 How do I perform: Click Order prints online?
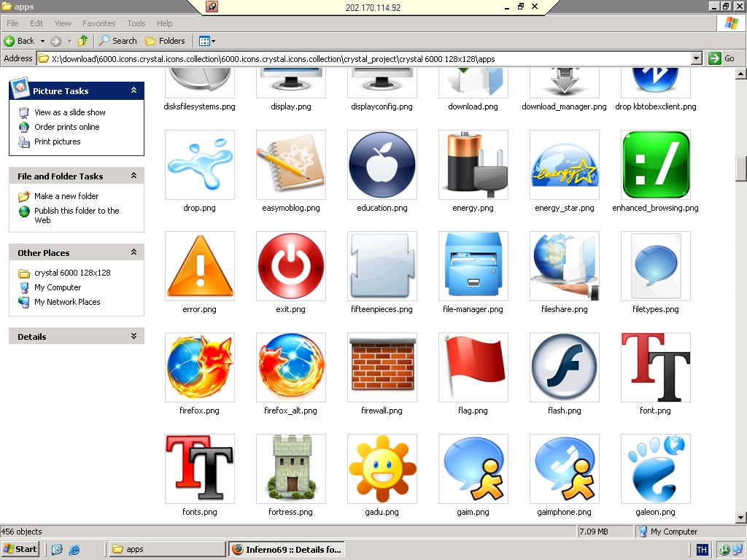coord(66,127)
